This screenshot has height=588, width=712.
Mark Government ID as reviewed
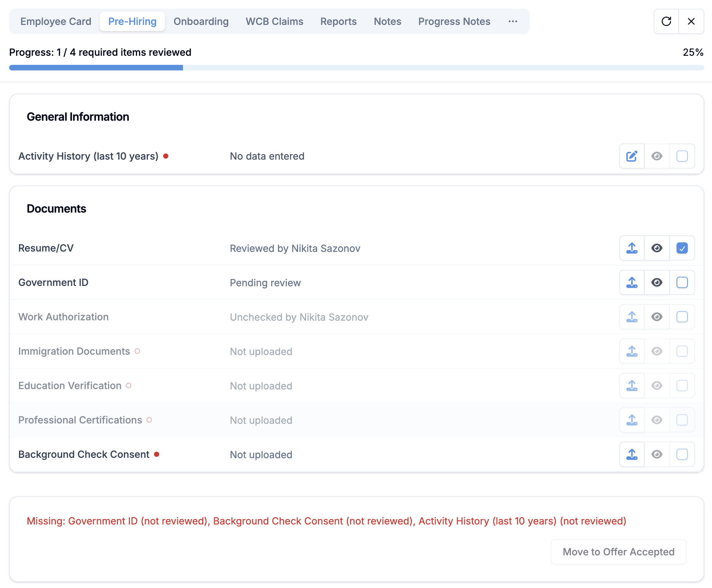click(682, 282)
